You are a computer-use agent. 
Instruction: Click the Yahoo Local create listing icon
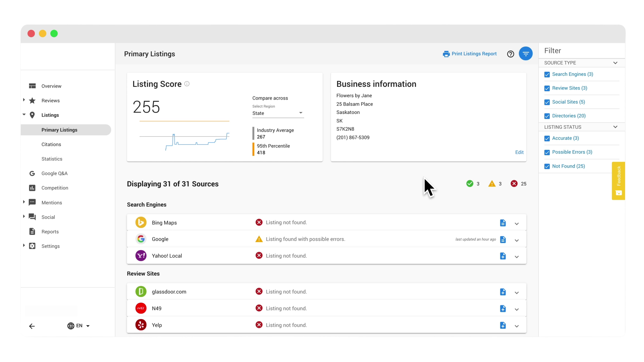tap(503, 255)
